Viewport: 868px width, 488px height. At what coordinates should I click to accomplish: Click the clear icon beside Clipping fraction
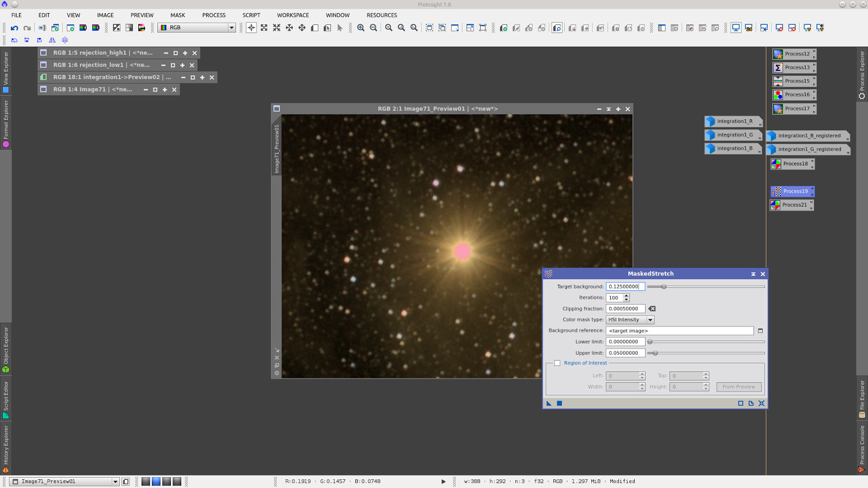652,309
